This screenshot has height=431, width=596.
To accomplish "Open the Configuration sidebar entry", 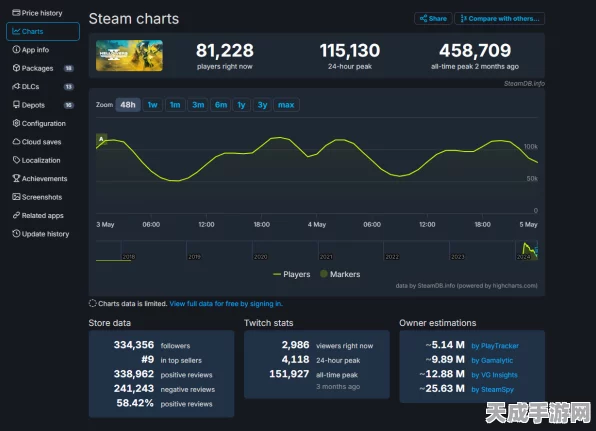I will coord(39,123).
